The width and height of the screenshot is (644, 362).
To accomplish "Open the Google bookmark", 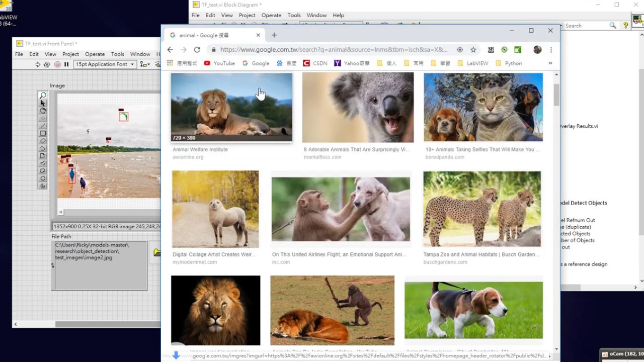I will click(x=256, y=63).
